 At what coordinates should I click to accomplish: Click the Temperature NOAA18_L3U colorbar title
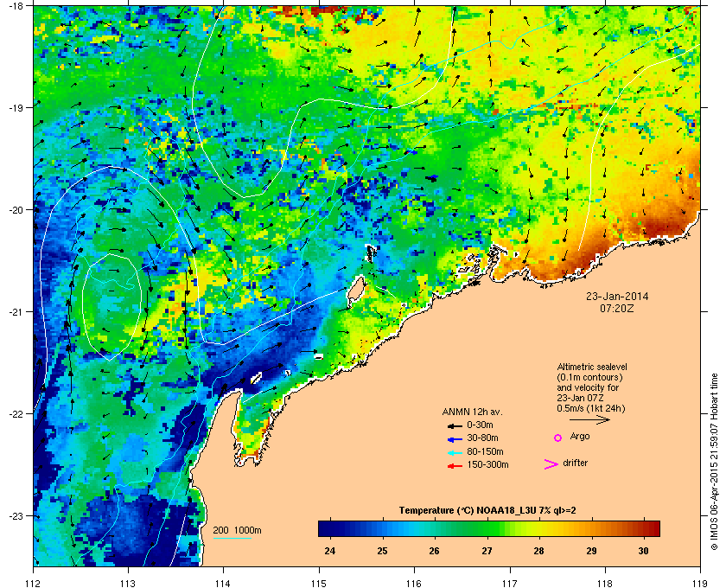point(487,511)
